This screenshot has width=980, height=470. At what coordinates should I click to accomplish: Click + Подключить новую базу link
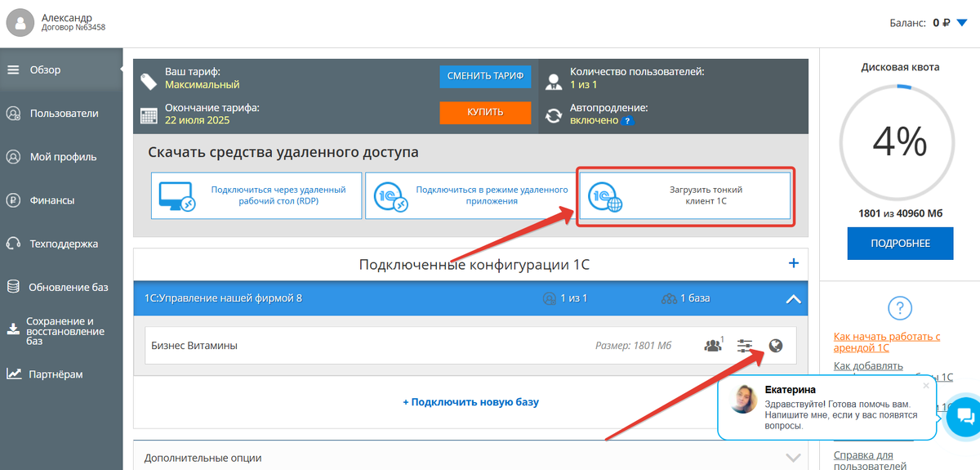tap(470, 402)
